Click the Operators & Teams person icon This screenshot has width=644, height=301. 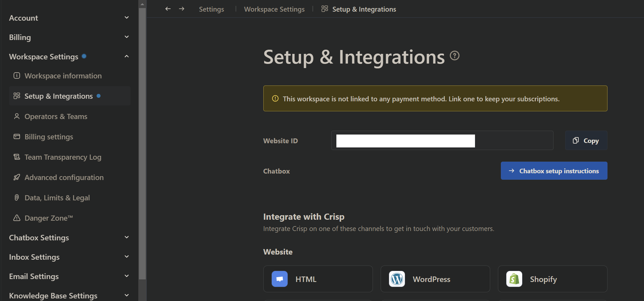pyautogui.click(x=16, y=116)
